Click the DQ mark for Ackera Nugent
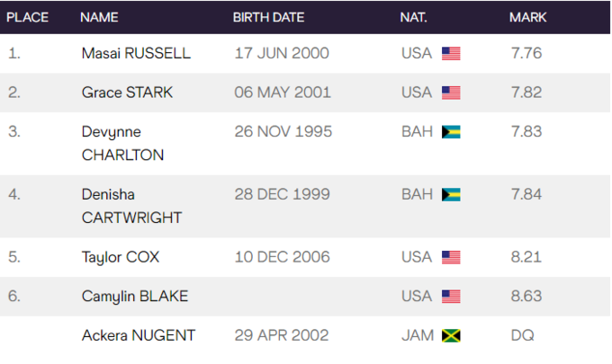612x364 pixels. click(x=522, y=335)
